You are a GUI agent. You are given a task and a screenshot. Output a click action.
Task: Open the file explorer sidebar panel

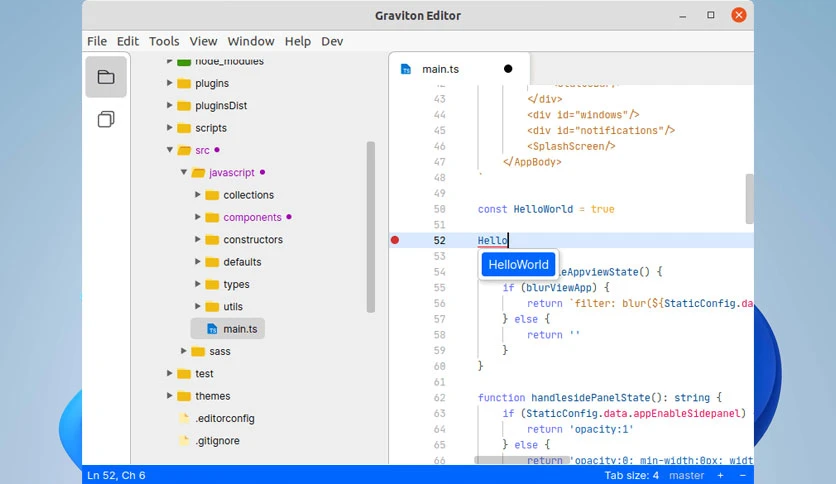tap(106, 77)
